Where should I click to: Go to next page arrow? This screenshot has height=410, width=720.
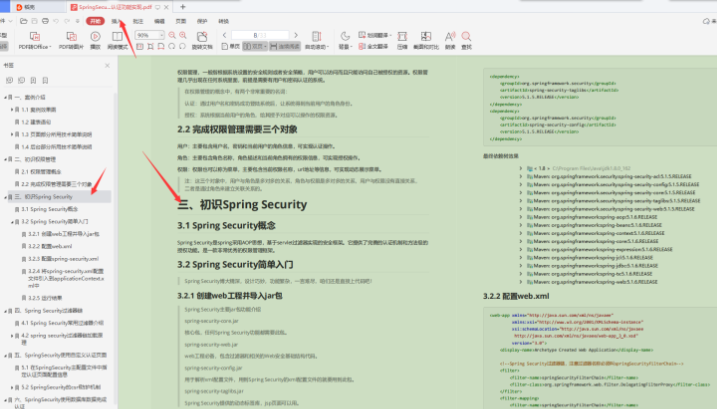click(296, 35)
